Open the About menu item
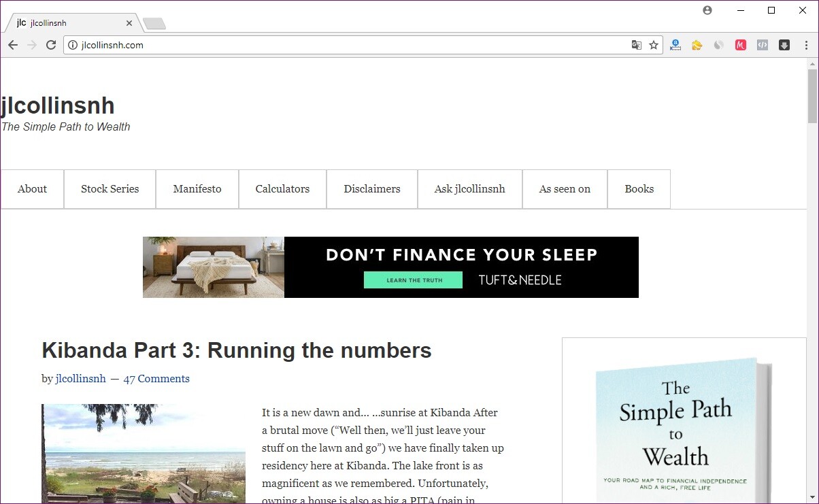 32,189
